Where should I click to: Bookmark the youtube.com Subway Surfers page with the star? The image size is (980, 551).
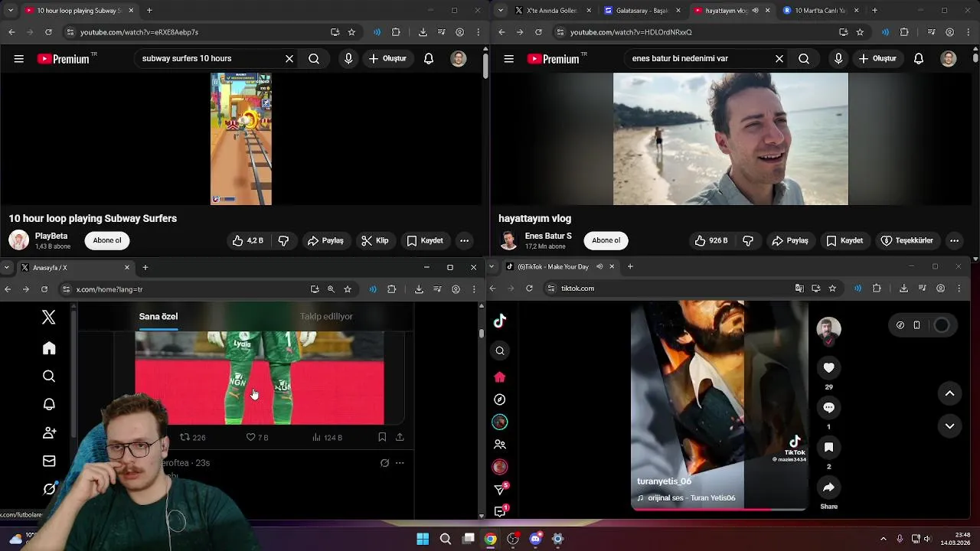pyautogui.click(x=351, y=32)
